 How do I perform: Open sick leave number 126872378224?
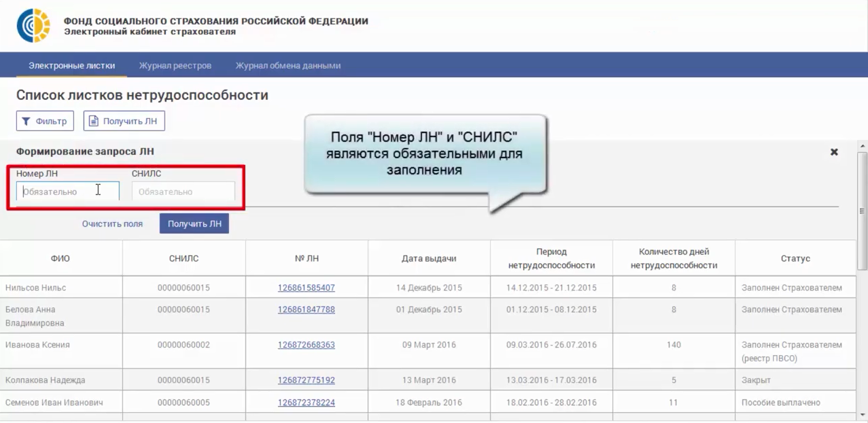coord(306,403)
